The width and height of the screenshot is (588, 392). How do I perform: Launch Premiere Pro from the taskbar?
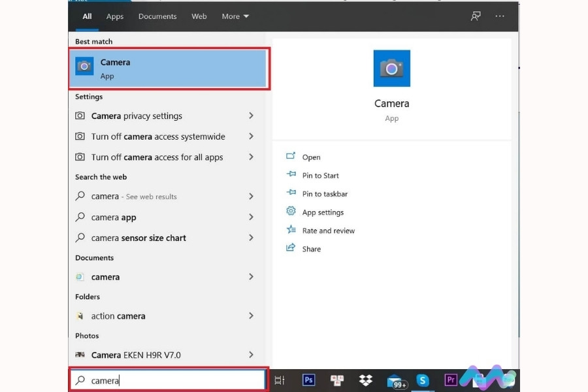(450, 380)
